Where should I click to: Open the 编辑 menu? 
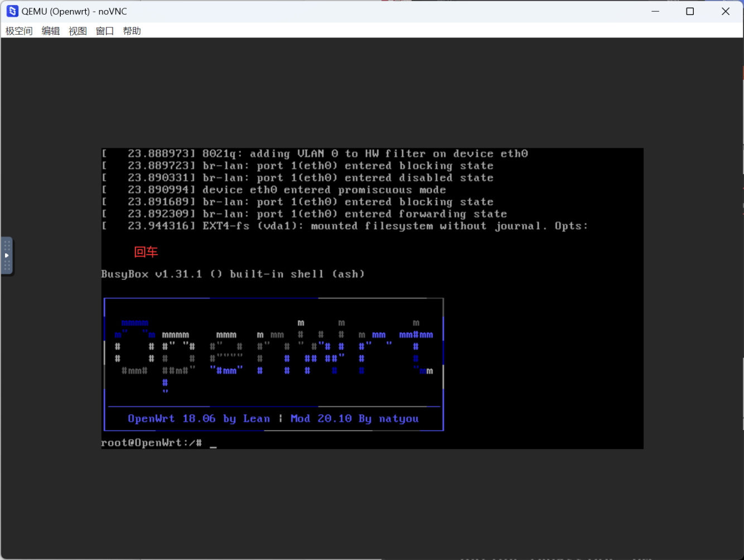click(x=51, y=31)
